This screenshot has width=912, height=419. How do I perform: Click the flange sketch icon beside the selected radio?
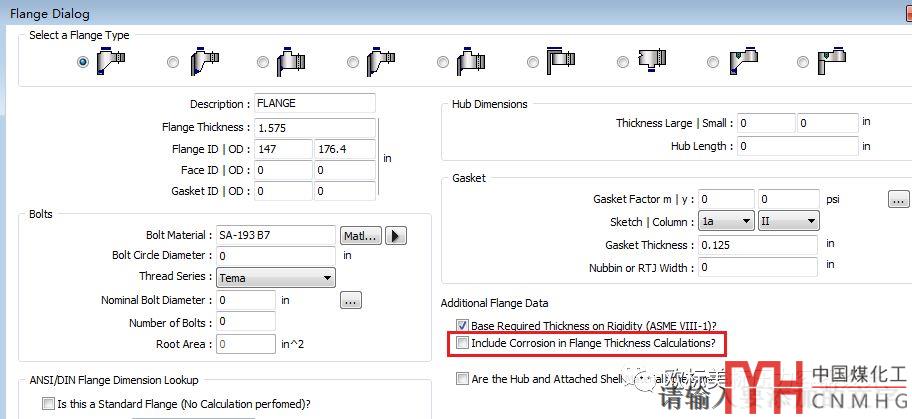click(111, 61)
